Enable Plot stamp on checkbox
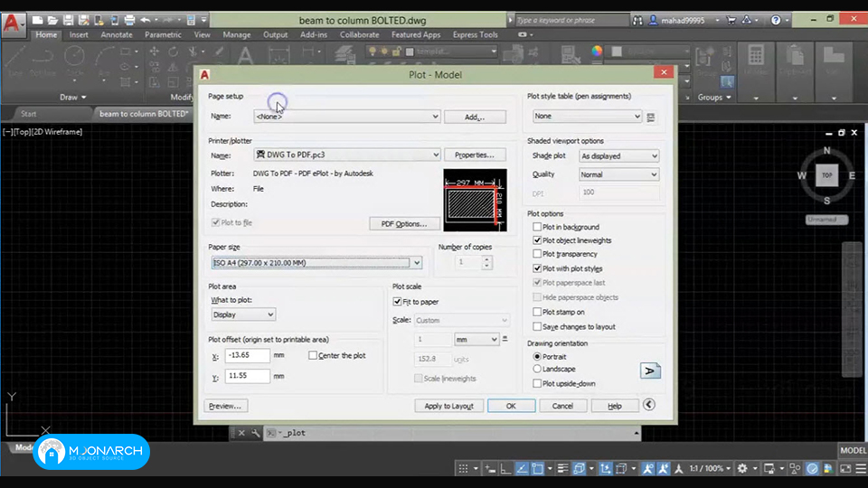868x488 pixels. click(537, 312)
